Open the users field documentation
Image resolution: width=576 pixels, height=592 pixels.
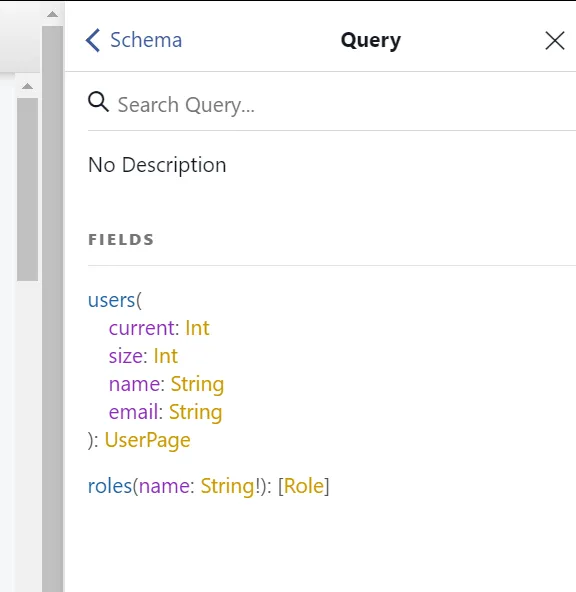coord(111,300)
